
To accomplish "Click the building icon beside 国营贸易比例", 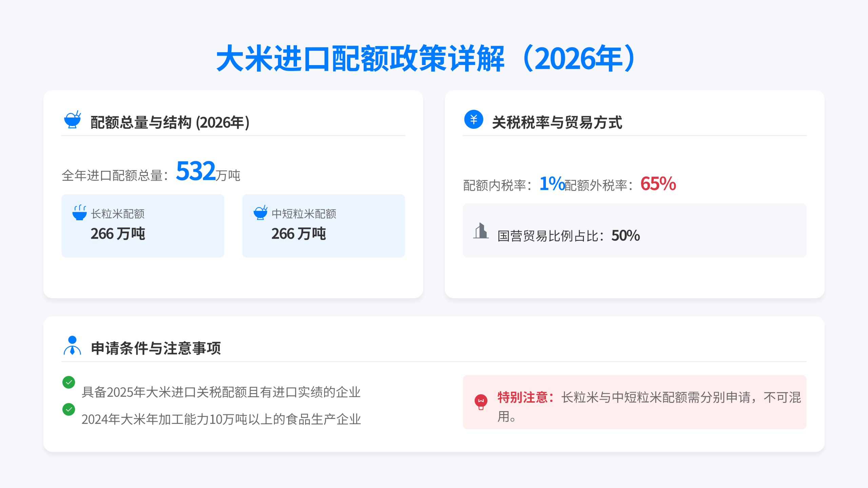I will click(481, 231).
